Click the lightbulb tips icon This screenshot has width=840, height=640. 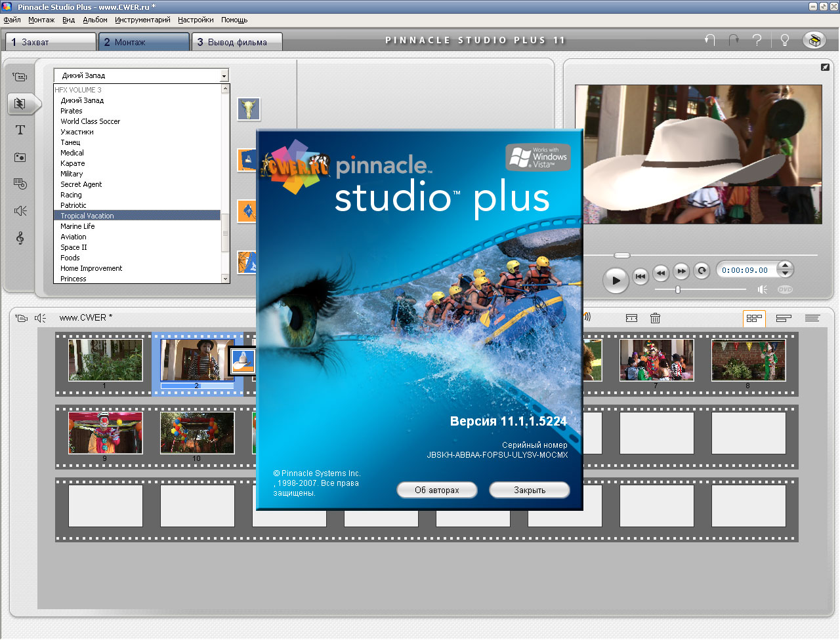click(x=784, y=40)
